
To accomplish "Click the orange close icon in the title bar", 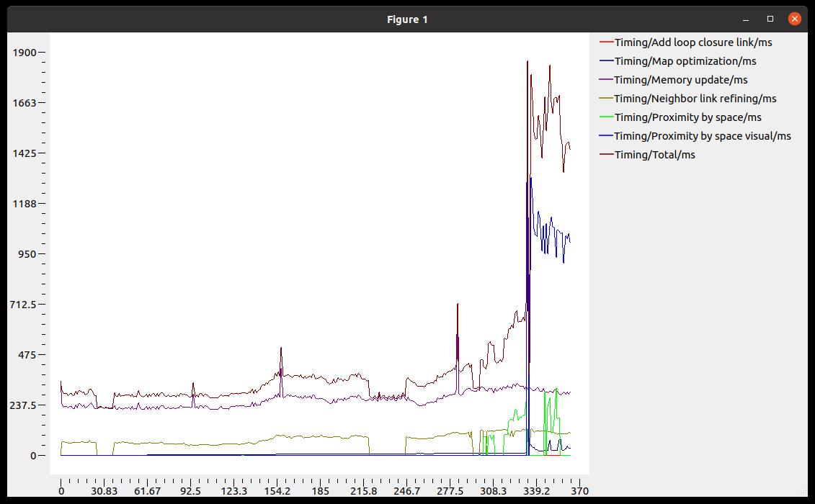I will (x=795, y=19).
